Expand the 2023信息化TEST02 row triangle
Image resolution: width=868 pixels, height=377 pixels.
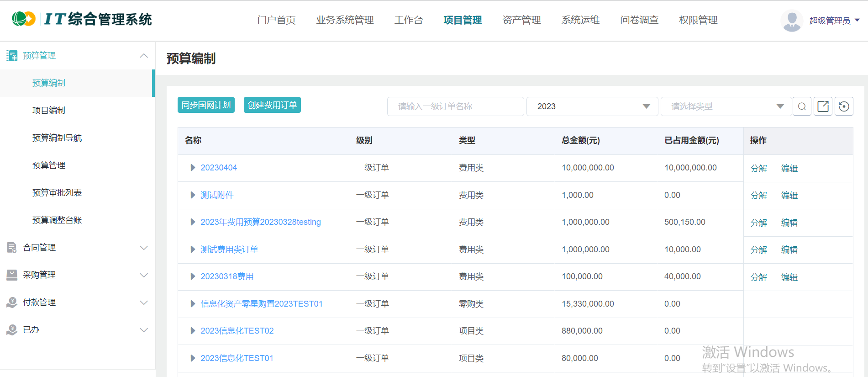tap(193, 331)
